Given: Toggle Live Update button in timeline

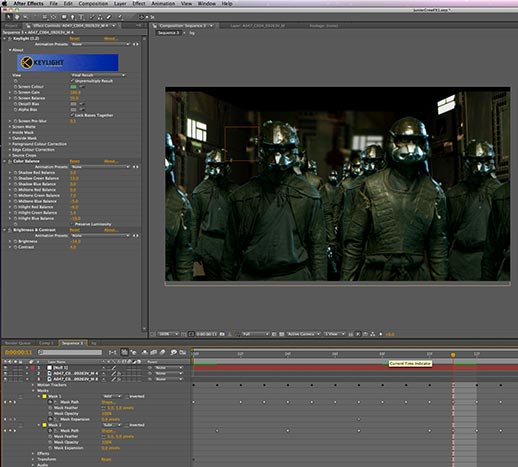Looking at the screenshot, I should (x=124, y=352).
